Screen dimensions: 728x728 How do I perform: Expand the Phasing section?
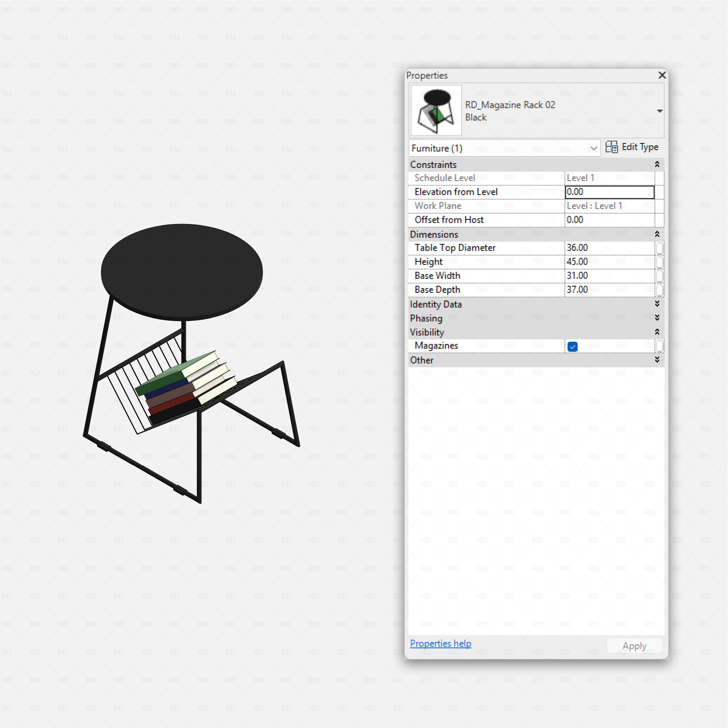point(657,318)
